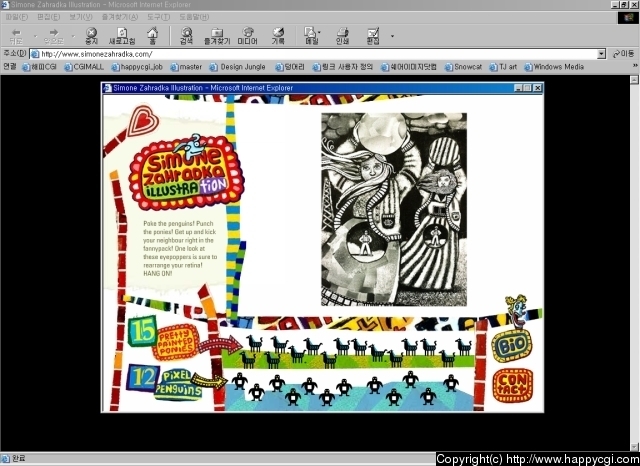Click the red arrow pointing to ponies
Image resolution: width=640 pixels, height=466 pixels.
tap(220, 345)
